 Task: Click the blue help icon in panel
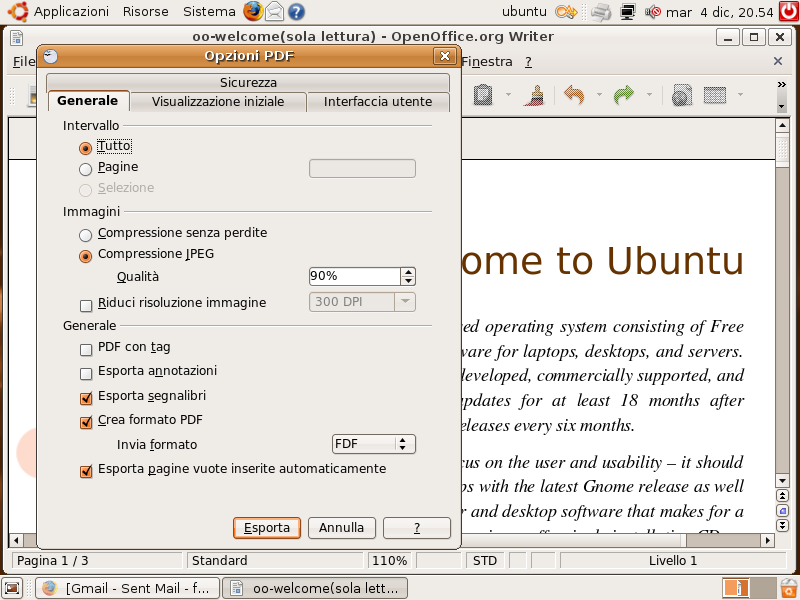point(296,12)
